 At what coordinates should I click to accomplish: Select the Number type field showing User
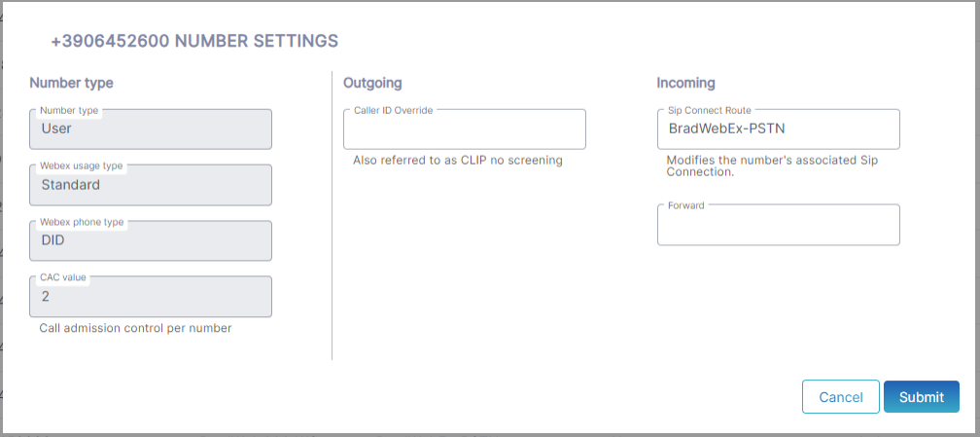(x=151, y=129)
